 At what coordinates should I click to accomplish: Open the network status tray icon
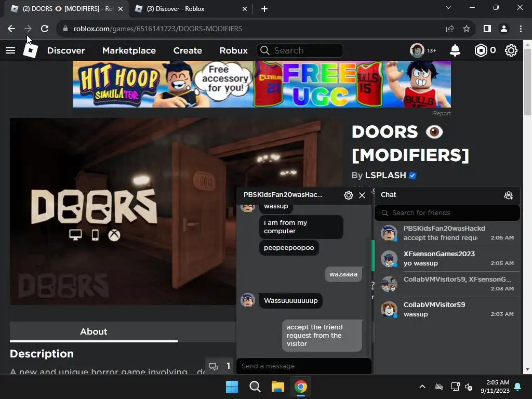point(455,387)
